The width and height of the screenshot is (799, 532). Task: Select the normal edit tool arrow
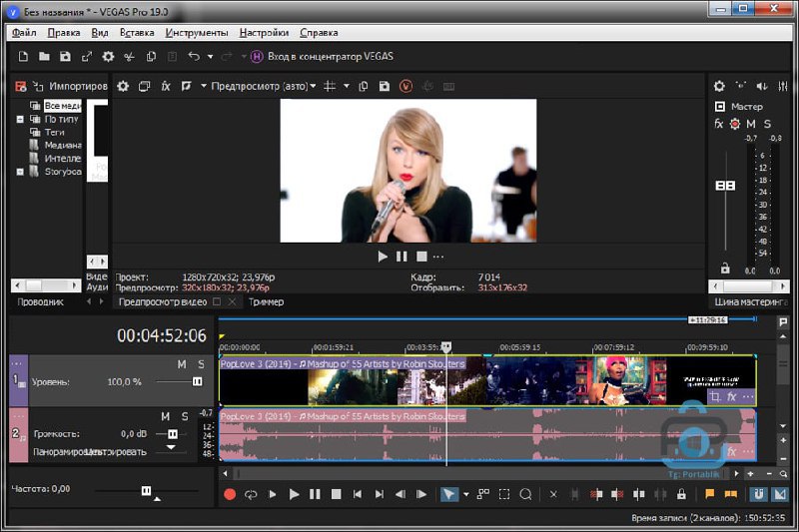(x=448, y=494)
